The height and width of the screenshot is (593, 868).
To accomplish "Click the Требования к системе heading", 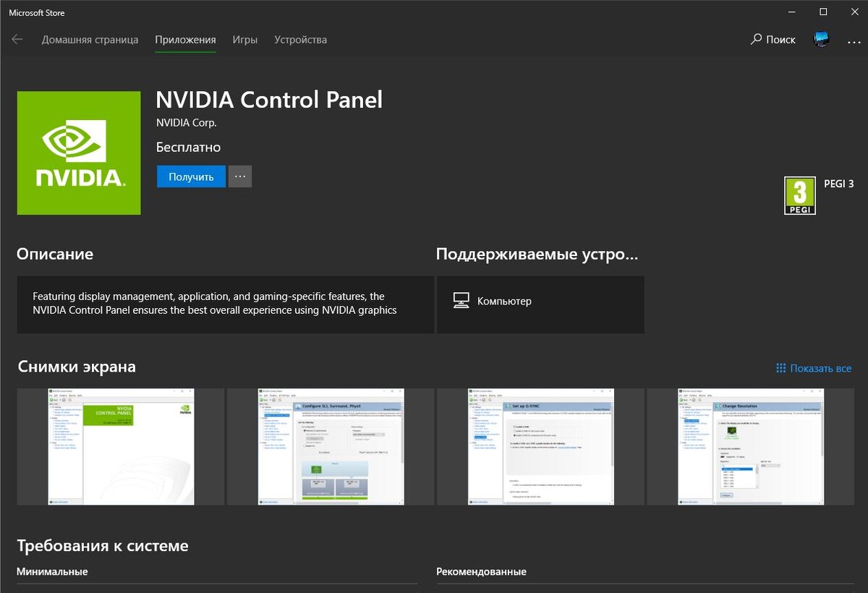I will tap(103, 546).
